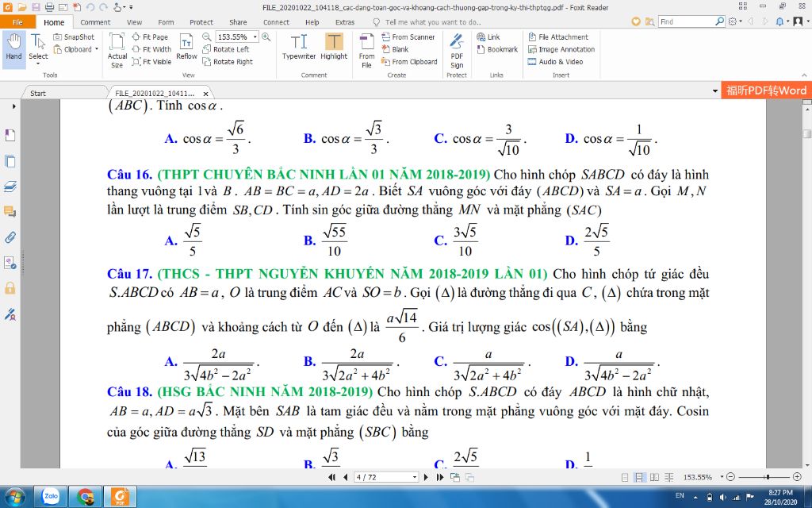Rotate Right the page view

228,62
